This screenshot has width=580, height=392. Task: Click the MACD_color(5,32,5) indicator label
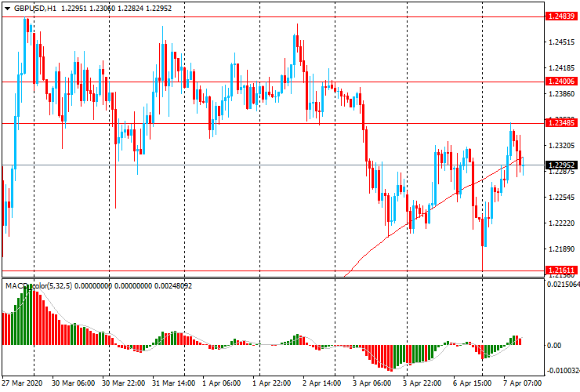(39, 285)
